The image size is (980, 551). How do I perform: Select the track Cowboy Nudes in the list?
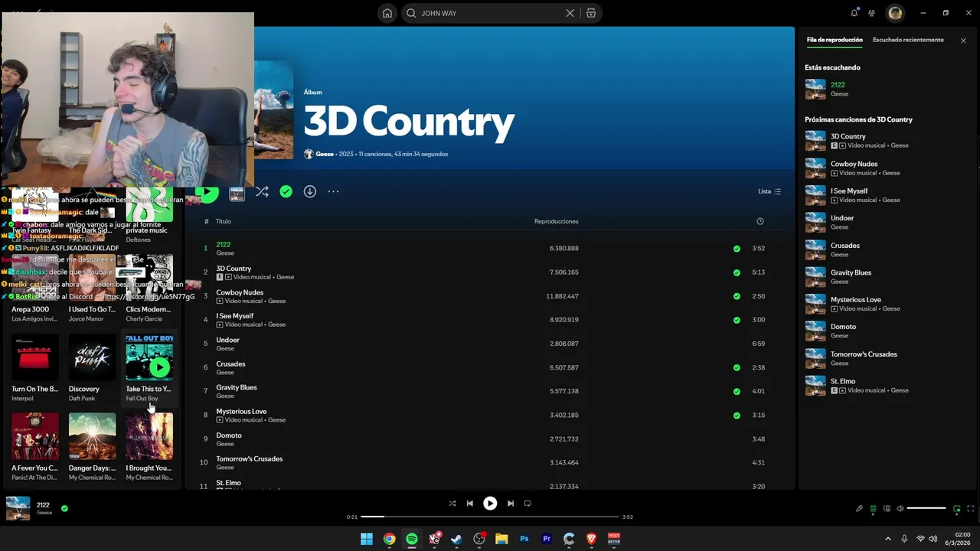(240, 292)
